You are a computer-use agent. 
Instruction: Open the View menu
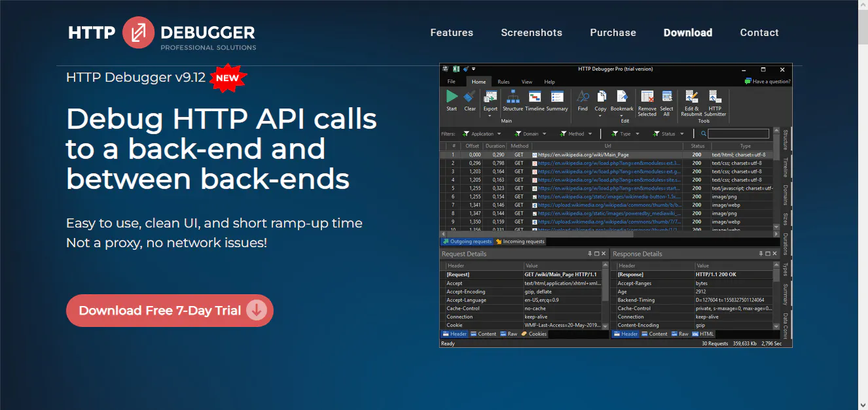(526, 82)
